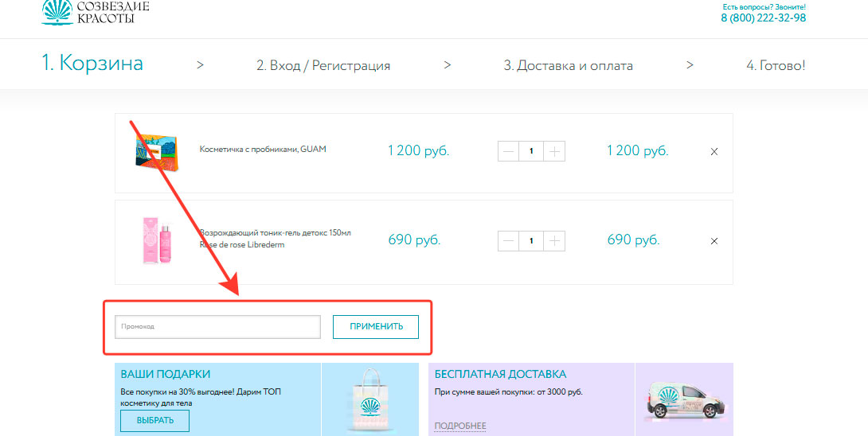
Task: Open ПОДРОБНЕЕ link for free delivery
Action: click(x=460, y=426)
